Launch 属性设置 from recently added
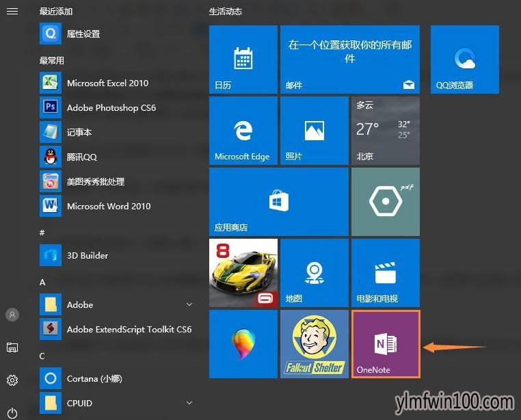Viewport: 521px width, 420px height. [x=116, y=34]
